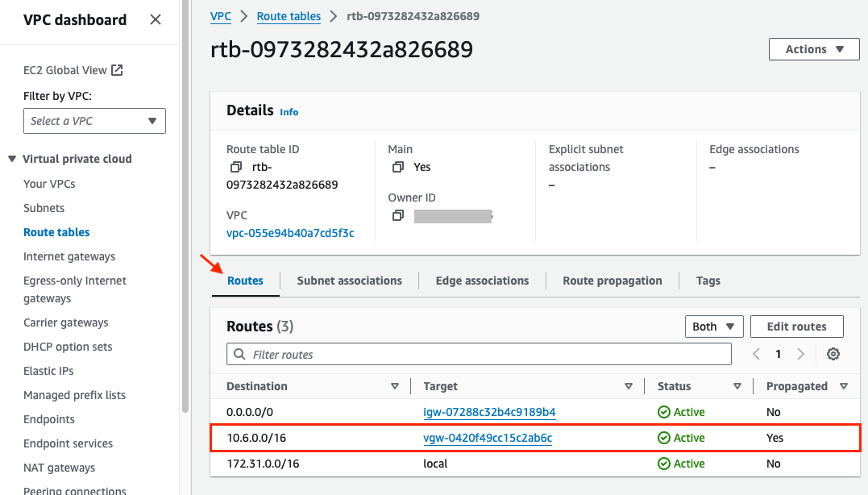Image resolution: width=868 pixels, height=495 pixels.
Task: Sort by Propagated column arrow
Action: 844,386
